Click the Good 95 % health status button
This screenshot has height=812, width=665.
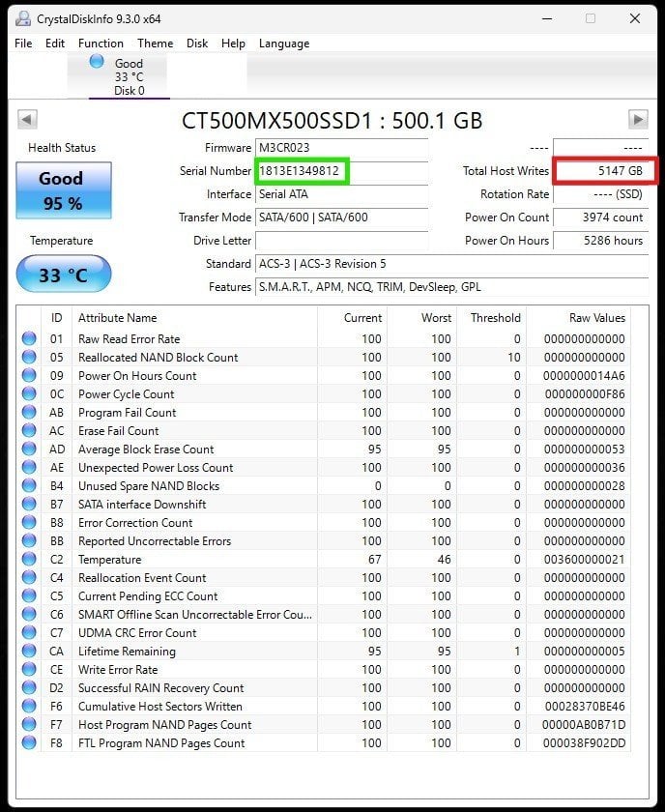coord(64,190)
